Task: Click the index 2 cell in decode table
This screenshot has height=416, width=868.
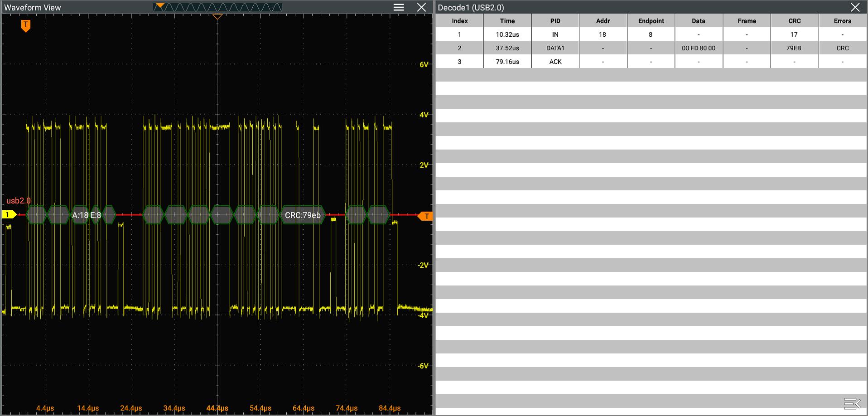Action: (459, 48)
